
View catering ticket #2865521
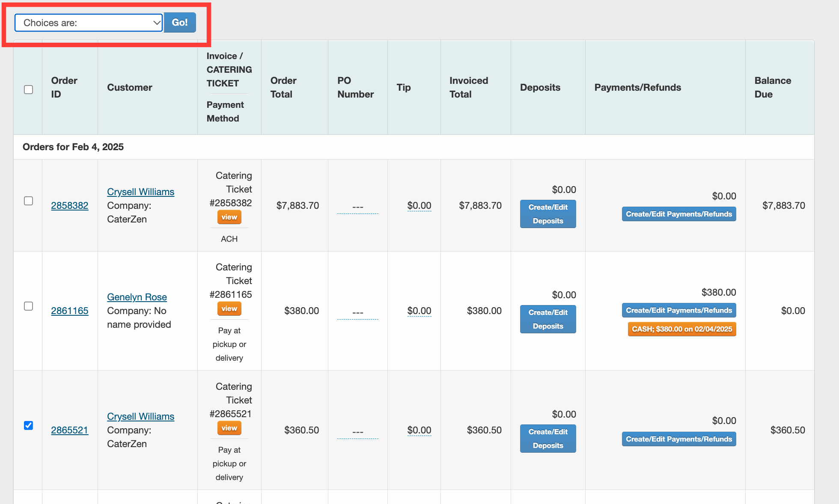point(229,428)
